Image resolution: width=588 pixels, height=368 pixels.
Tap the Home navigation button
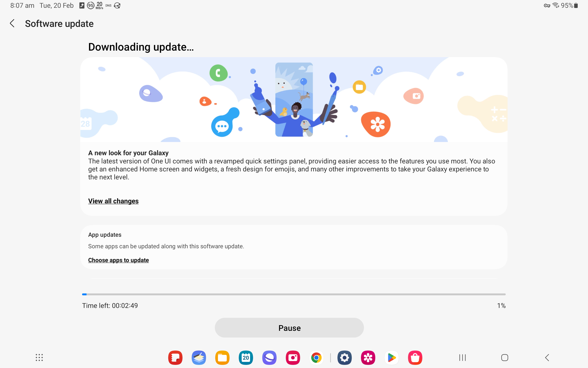[505, 357]
